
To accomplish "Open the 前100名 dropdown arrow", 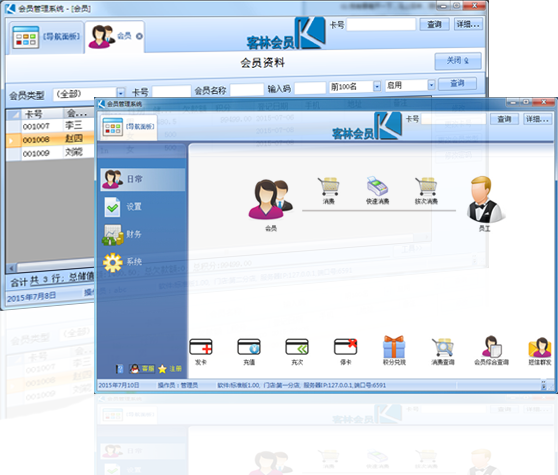I will pyautogui.click(x=377, y=86).
